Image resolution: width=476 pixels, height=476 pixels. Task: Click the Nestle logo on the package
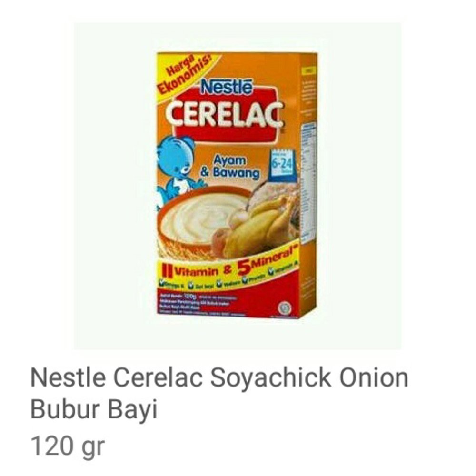[227, 87]
